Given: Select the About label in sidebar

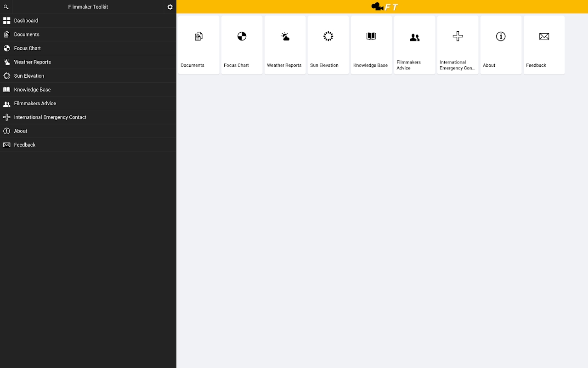Looking at the screenshot, I should click(21, 131).
